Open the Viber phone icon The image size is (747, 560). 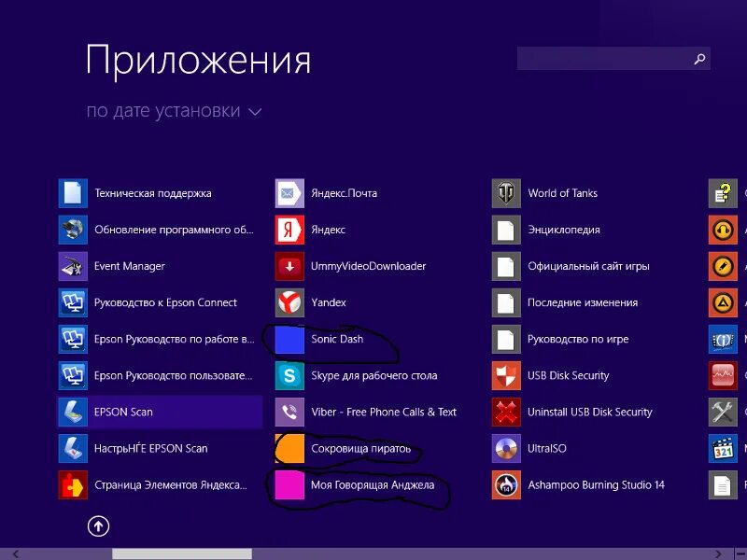[x=289, y=412]
